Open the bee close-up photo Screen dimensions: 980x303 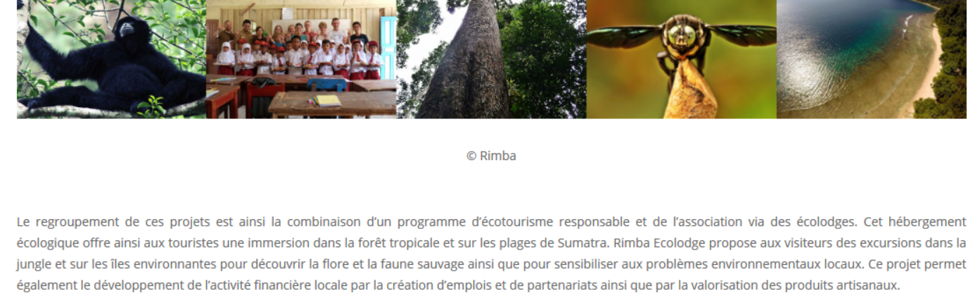[682, 59]
